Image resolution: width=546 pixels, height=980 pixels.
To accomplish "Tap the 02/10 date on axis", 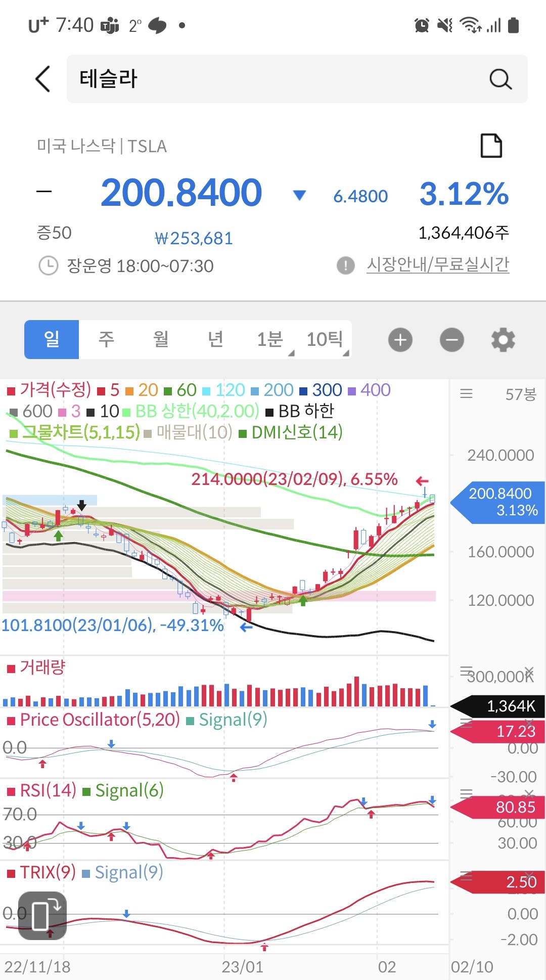I will point(472,967).
